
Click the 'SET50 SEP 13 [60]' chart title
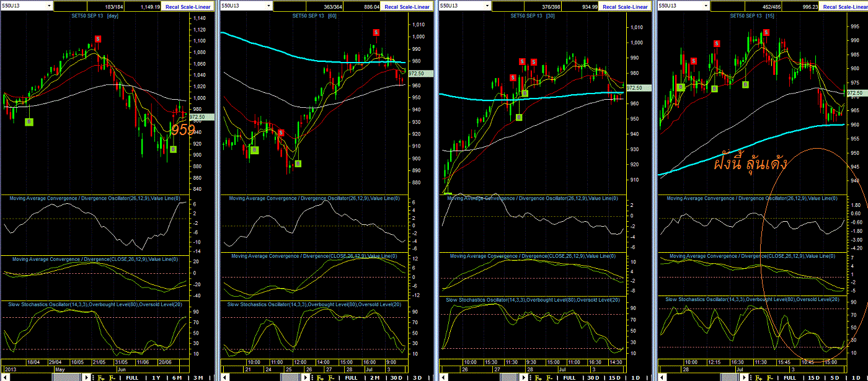[313, 15]
